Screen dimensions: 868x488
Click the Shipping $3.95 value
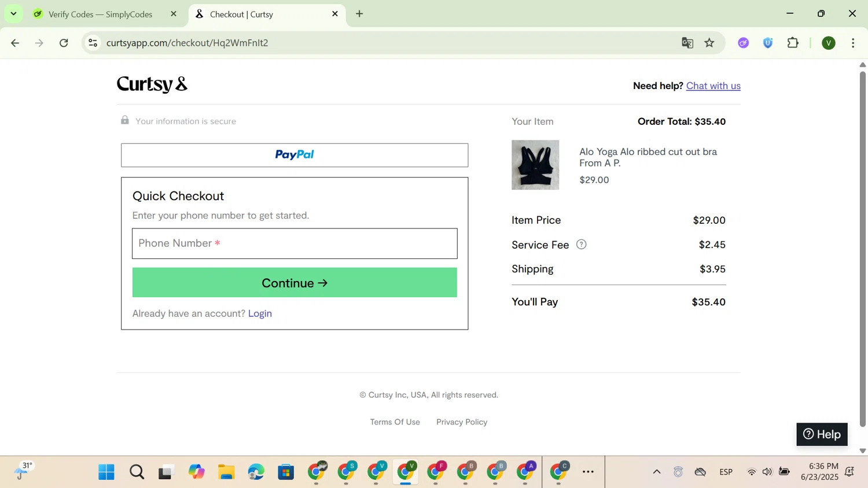coord(712,269)
